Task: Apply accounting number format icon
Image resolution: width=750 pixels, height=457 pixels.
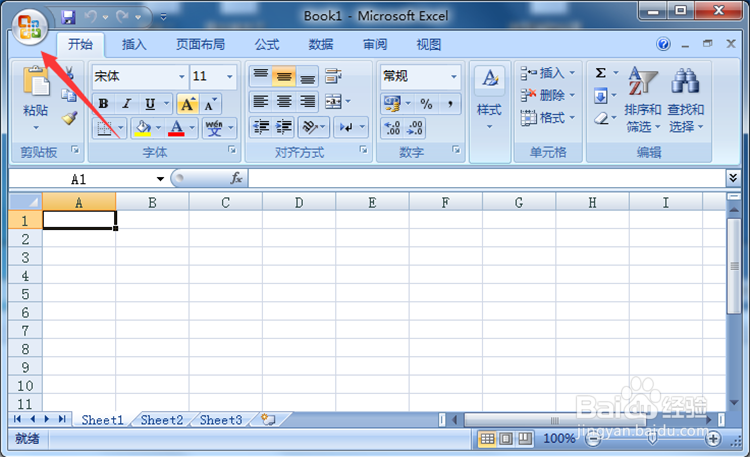Action: point(392,104)
